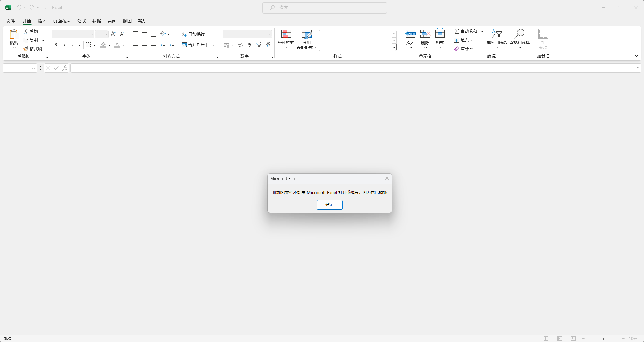Open the Name Box dropdown arrow
The width and height of the screenshot is (644, 342).
coord(33,68)
